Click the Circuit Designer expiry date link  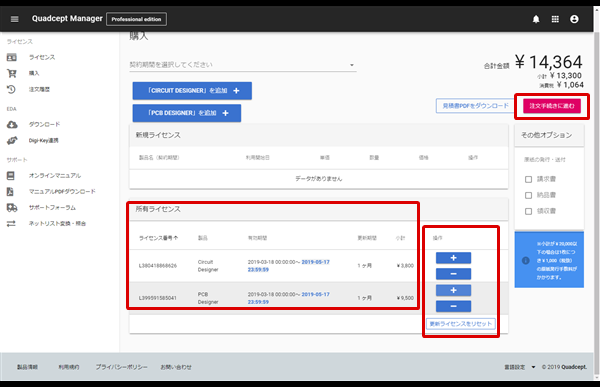click(x=289, y=266)
